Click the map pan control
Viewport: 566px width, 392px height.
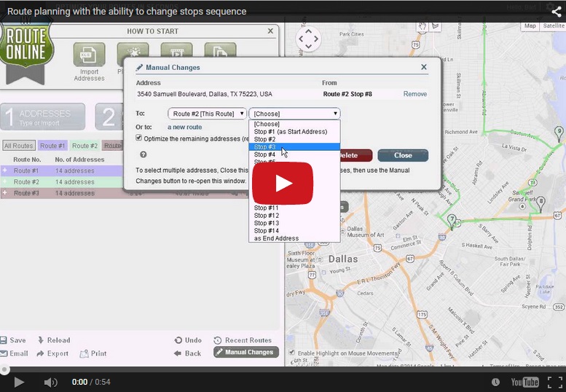pyautogui.click(x=308, y=39)
